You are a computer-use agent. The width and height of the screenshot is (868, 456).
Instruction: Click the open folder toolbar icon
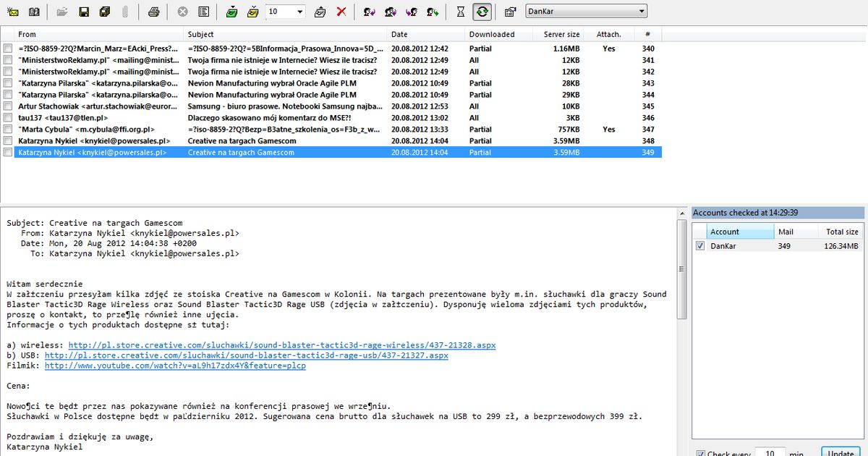point(63,12)
